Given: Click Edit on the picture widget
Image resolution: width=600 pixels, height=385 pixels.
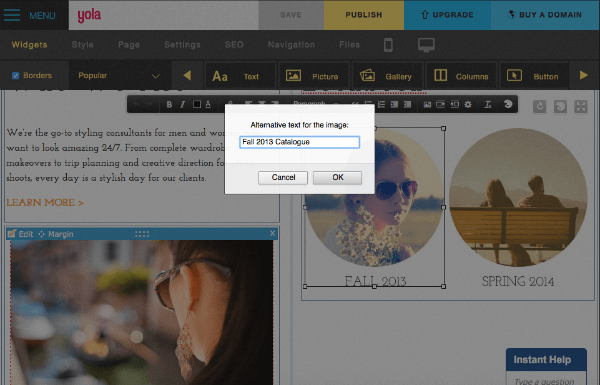Looking at the screenshot, I should click(x=21, y=234).
